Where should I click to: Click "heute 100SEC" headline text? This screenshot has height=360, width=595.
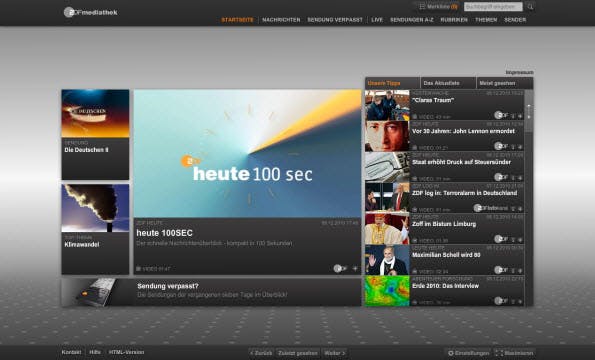click(165, 233)
